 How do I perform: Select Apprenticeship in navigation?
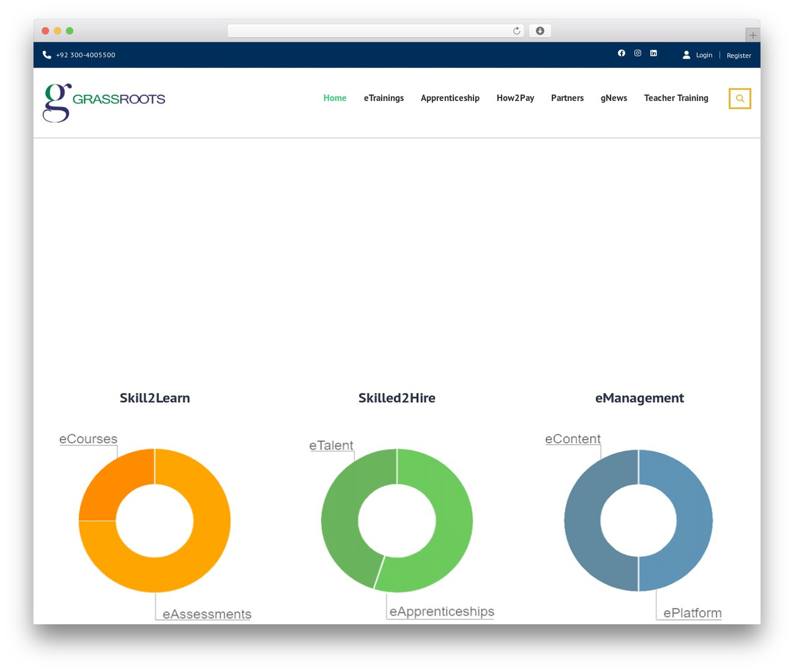click(450, 98)
